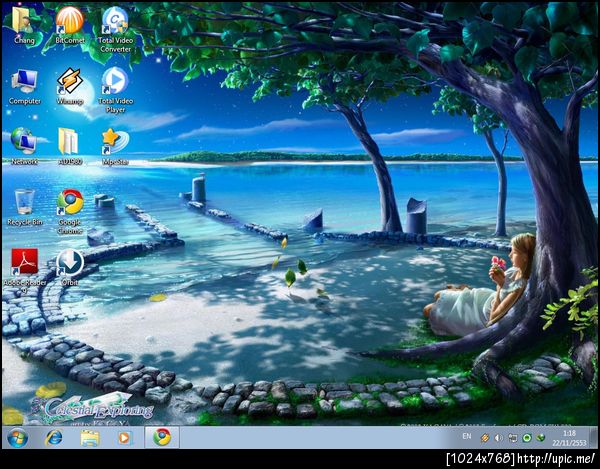Screen dimensions: 600x469
Task: Open the clock showing 1:18
Action: 569,438
